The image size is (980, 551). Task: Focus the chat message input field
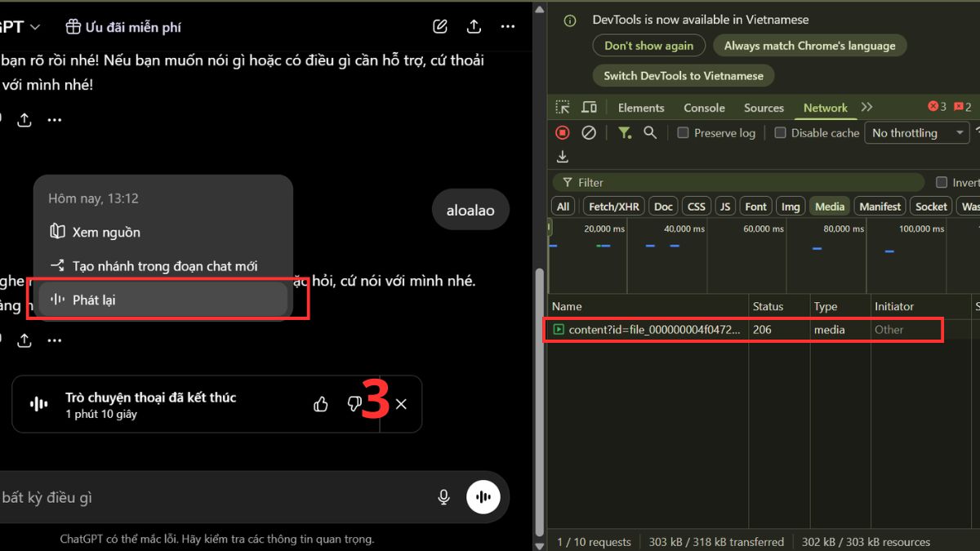(212, 497)
